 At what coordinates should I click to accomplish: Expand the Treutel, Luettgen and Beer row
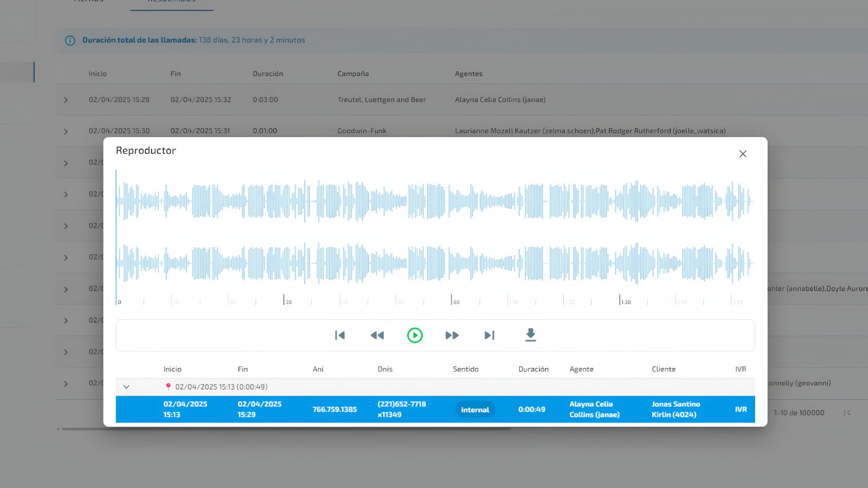click(66, 100)
